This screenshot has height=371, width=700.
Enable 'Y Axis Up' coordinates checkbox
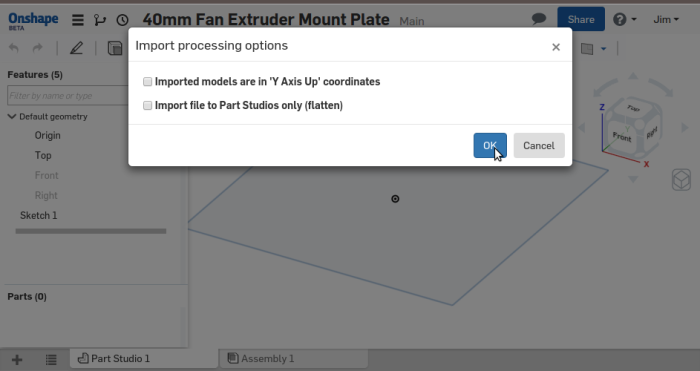point(147,82)
